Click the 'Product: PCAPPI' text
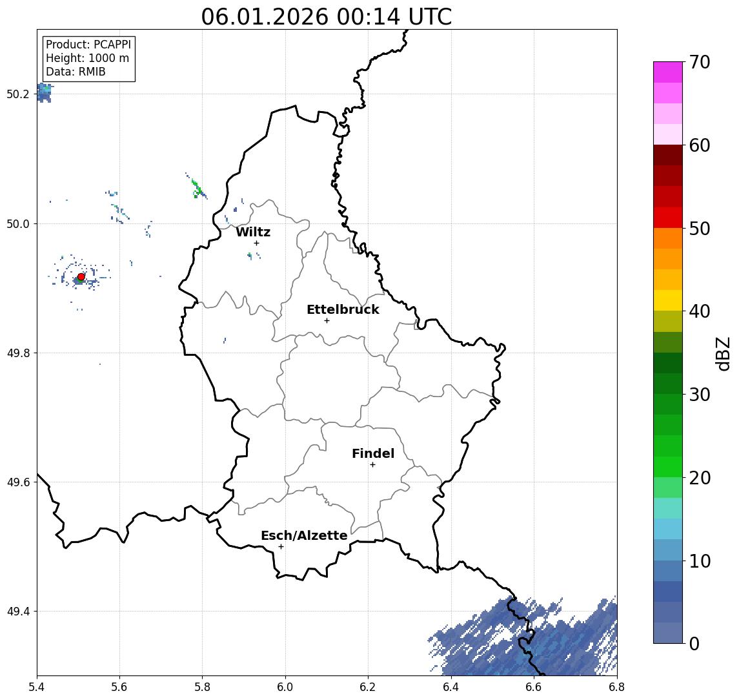The width and height of the screenshot is (739, 700). click(88, 45)
